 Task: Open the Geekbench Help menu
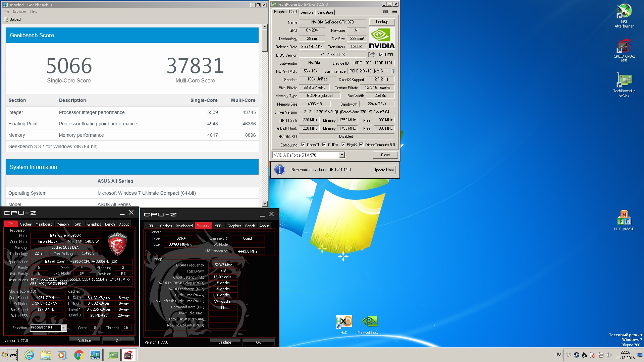point(34,11)
